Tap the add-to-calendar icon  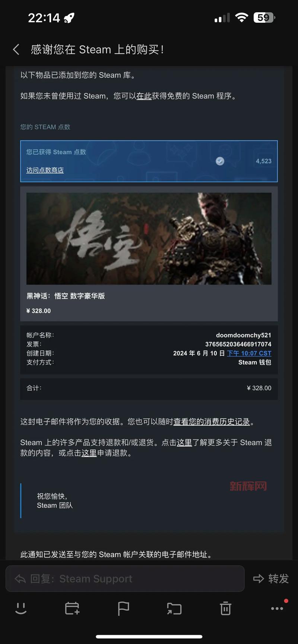[x=72, y=609]
